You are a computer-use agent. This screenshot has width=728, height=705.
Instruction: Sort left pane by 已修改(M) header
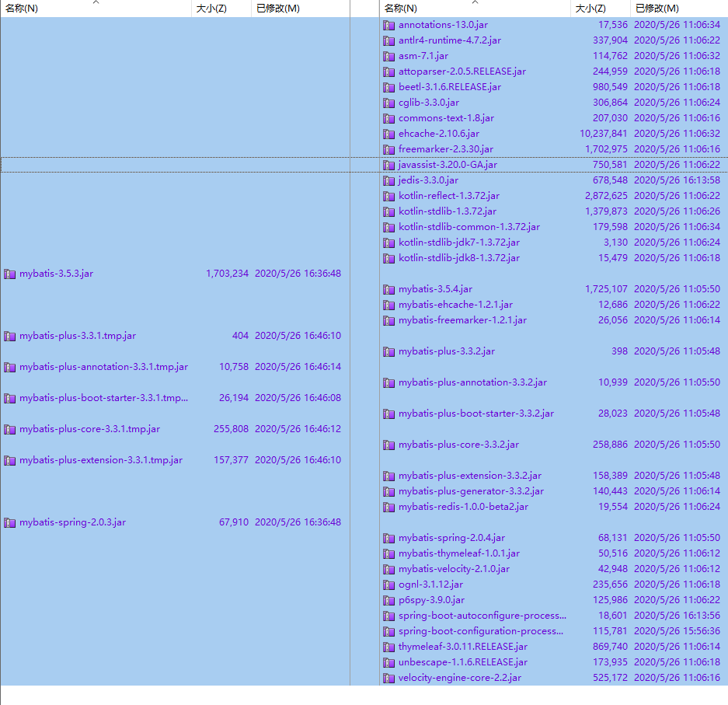coord(277,9)
